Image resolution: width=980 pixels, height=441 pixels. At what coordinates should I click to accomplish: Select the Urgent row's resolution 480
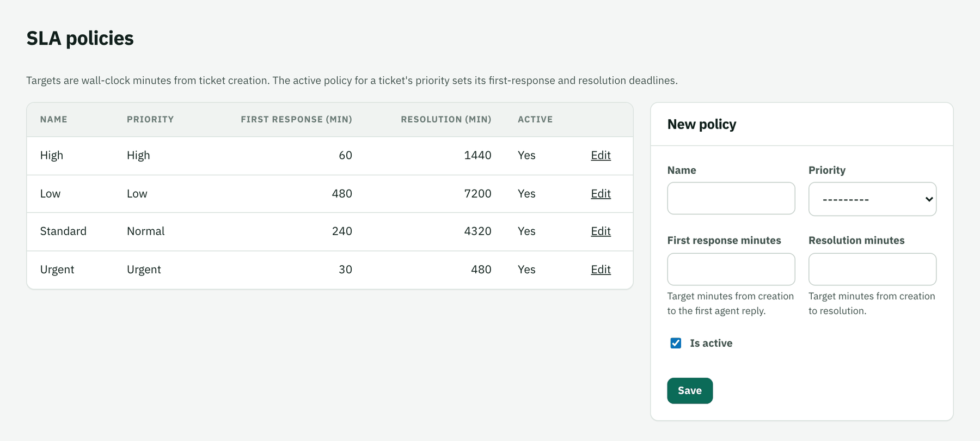481,269
